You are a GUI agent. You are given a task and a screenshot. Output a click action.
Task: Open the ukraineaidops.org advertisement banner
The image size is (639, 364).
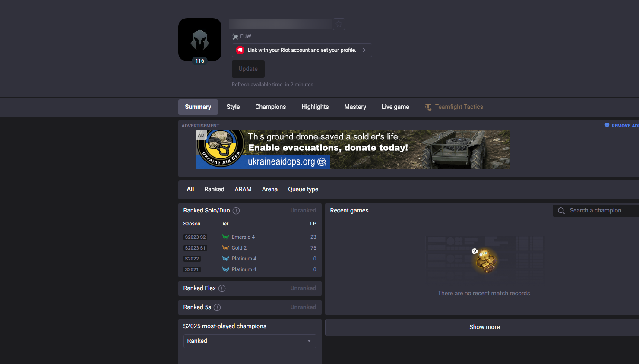(353, 150)
